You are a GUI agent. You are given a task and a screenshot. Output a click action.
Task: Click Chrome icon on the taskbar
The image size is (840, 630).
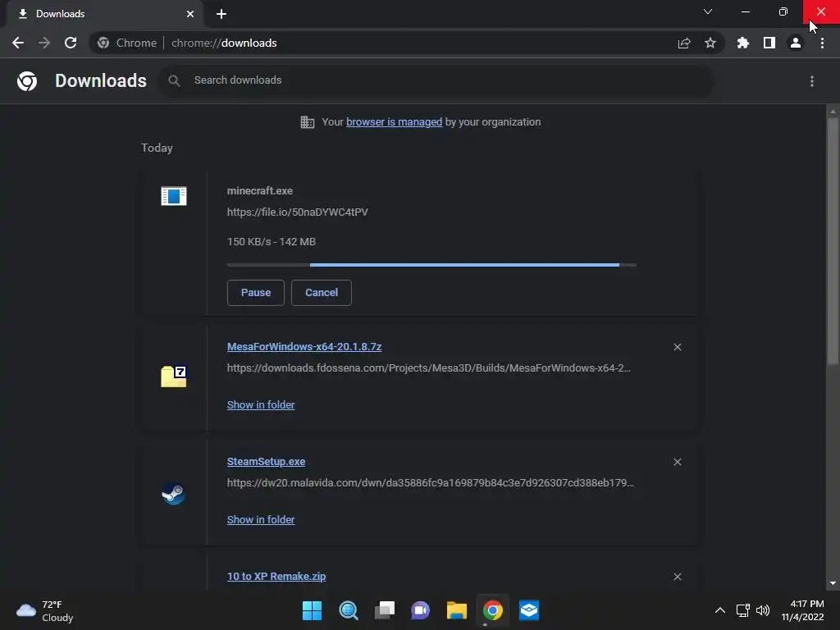tap(493, 610)
